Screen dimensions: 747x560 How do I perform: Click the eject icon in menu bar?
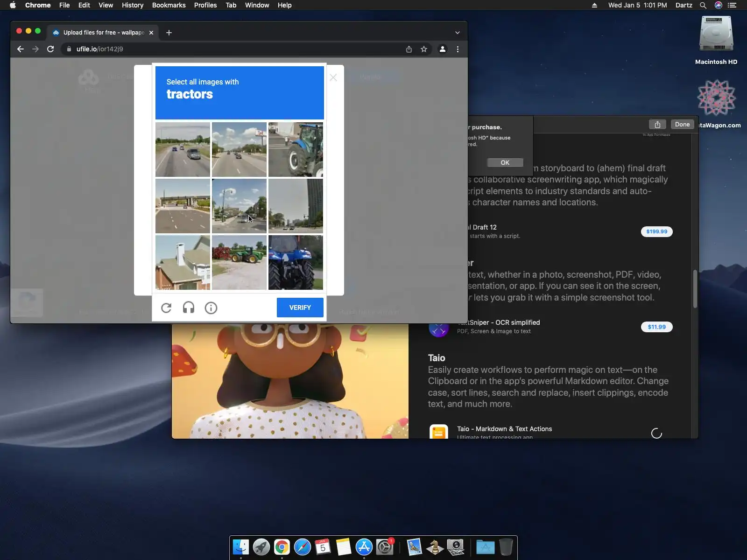594,5
